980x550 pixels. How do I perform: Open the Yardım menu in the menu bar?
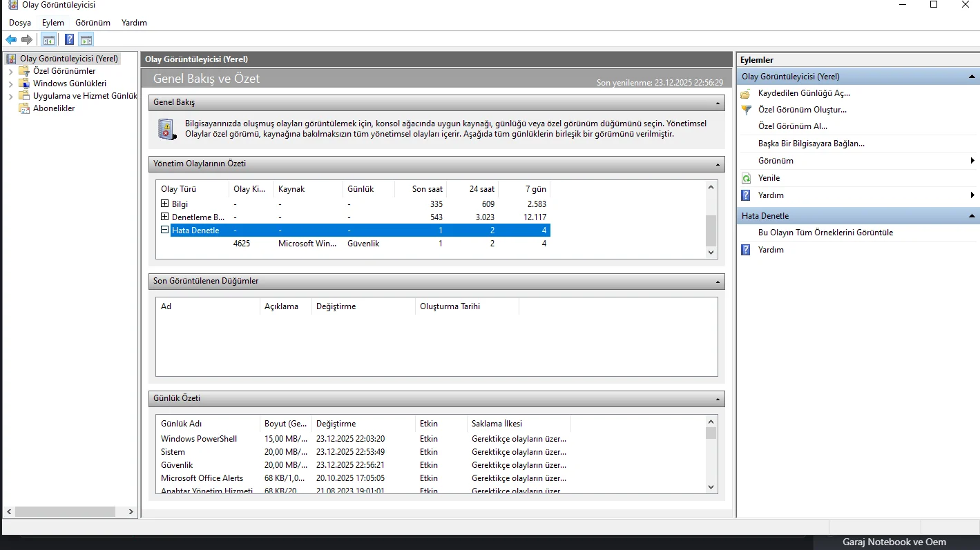pyautogui.click(x=134, y=23)
